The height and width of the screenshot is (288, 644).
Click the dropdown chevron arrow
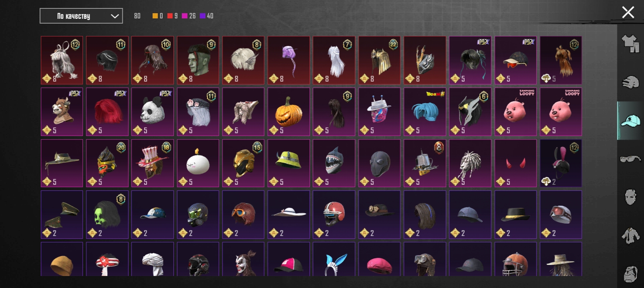(115, 16)
